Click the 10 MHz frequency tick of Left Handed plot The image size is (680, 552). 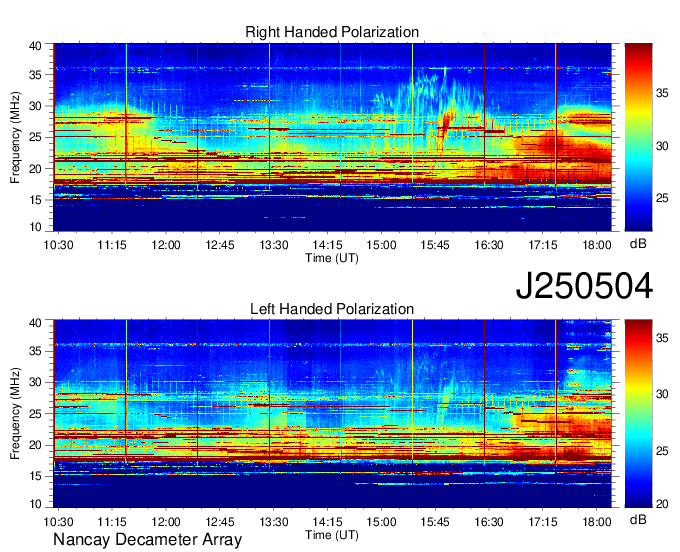click(35, 503)
